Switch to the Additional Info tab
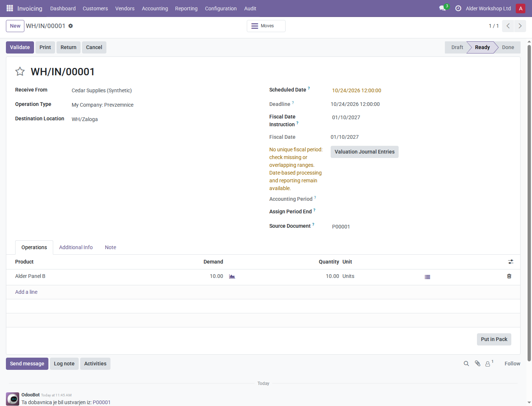The height and width of the screenshot is (406, 532). pos(76,247)
